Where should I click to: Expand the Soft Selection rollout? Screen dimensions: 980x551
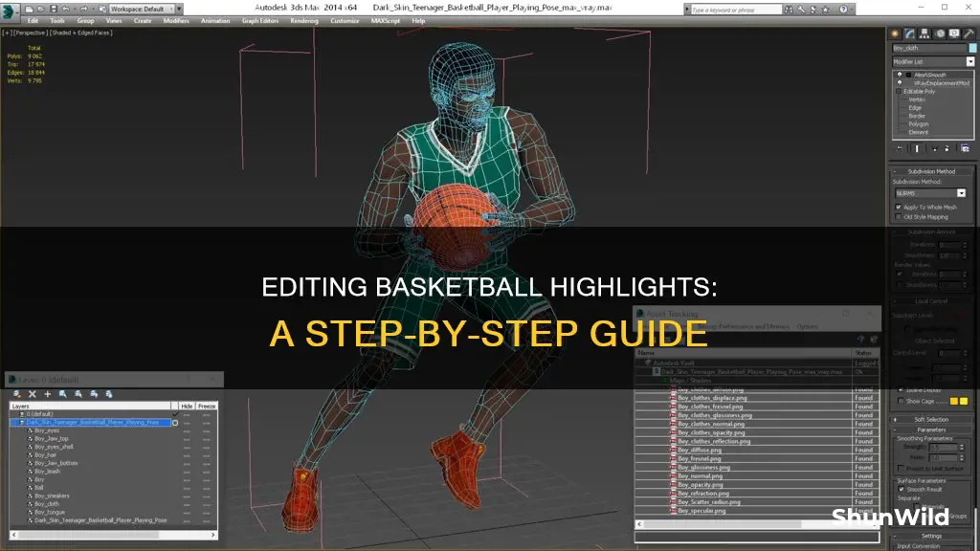pos(931,420)
